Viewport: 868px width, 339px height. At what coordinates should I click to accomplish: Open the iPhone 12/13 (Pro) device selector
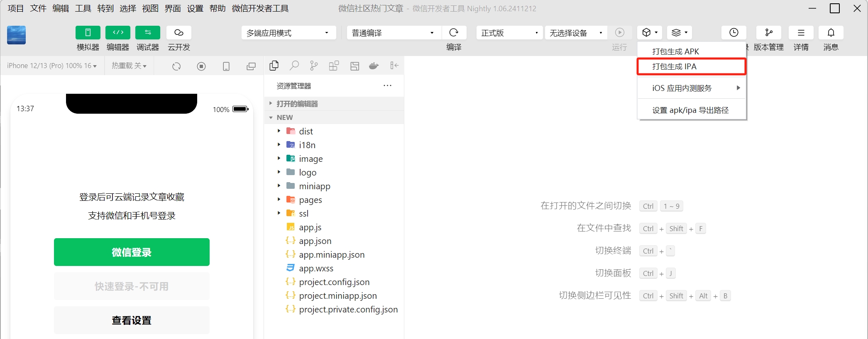click(x=52, y=66)
